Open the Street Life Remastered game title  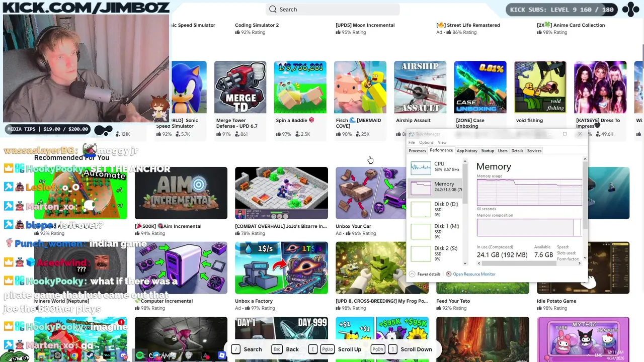[x=468, y=25]
